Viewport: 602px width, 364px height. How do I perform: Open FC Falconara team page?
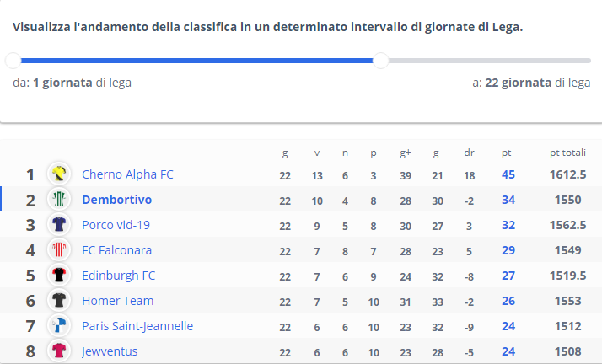click(x=116, y=250)
